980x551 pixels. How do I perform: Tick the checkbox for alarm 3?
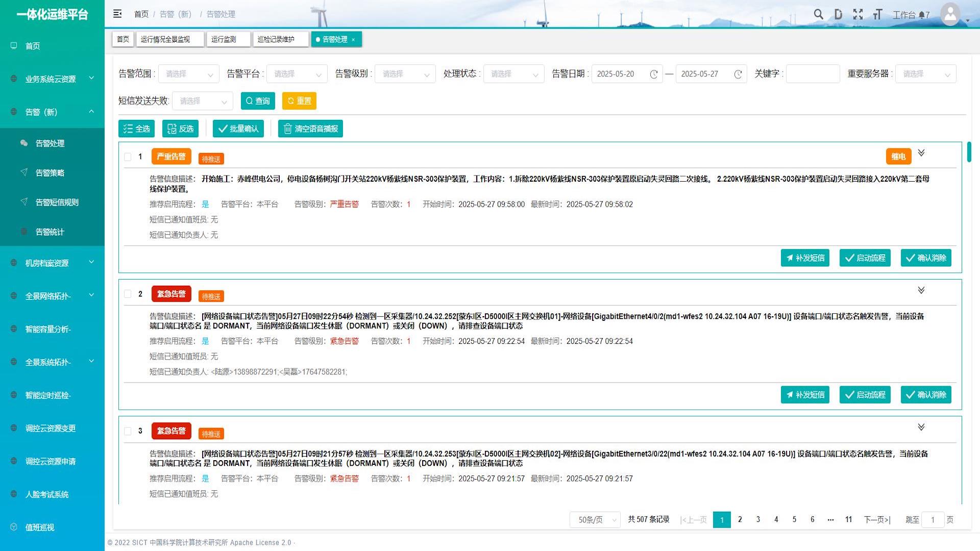pyautogui.click(x=128, y=431)
